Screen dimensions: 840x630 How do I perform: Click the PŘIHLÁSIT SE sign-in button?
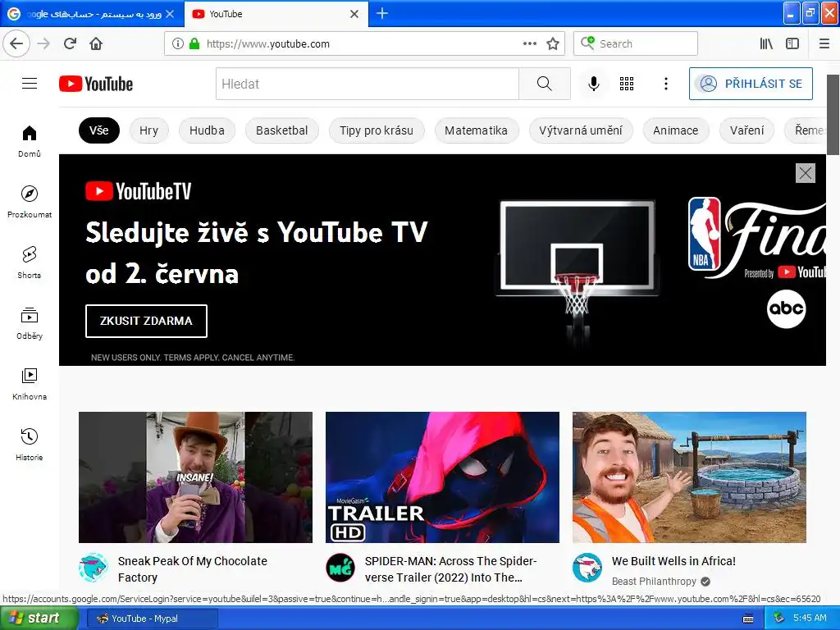pos(751,84)
